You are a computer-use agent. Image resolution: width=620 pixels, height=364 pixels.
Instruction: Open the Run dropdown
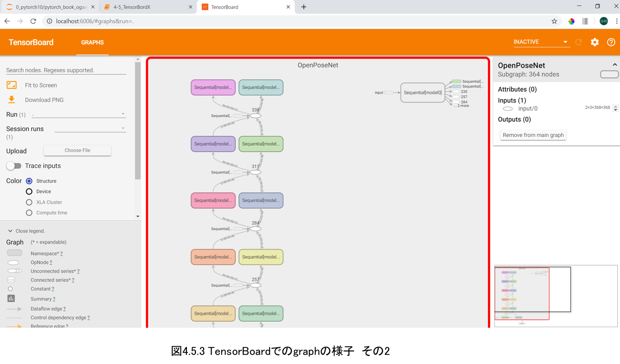pyautogui.click(x=123, y=114)
